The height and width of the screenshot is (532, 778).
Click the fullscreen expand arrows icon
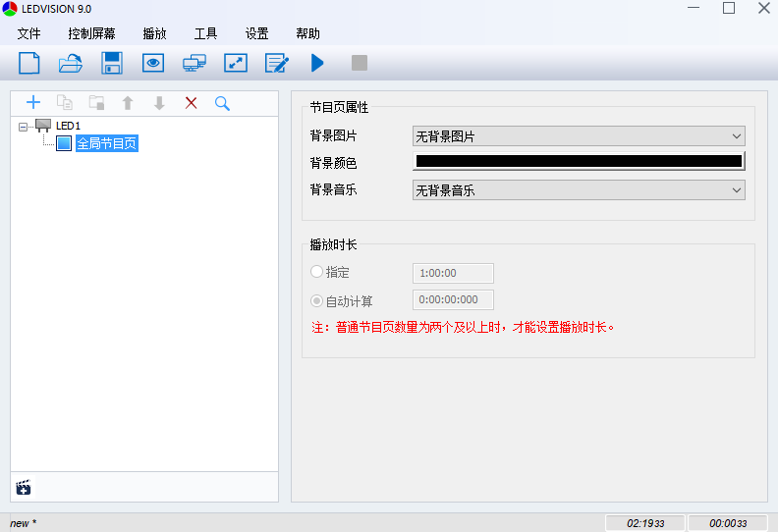click(236, 63)
